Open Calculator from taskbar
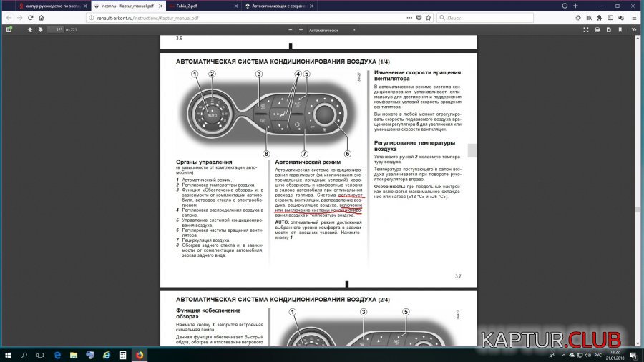The height and width of the screenshot is (362, 644). pos(123,355)
